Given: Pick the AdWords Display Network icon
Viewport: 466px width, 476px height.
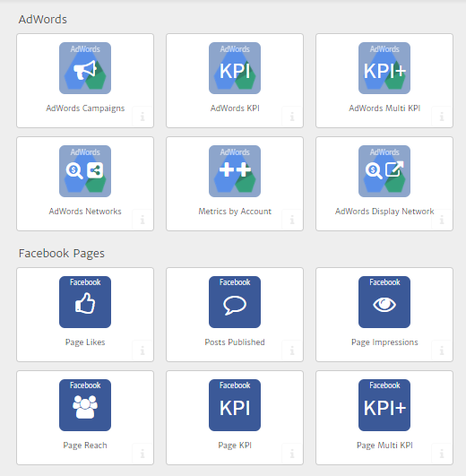Looking at the screenshot, I should pos(384,171).
